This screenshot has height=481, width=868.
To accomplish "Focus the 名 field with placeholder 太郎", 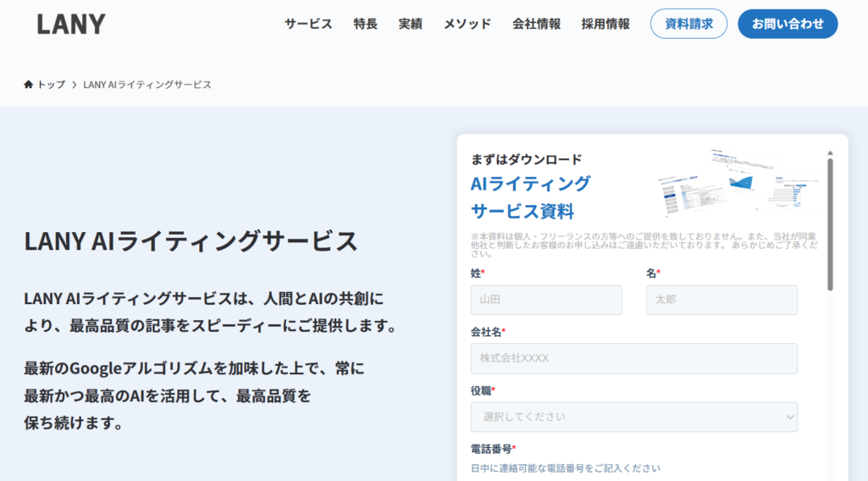I will tap(721, 300).
